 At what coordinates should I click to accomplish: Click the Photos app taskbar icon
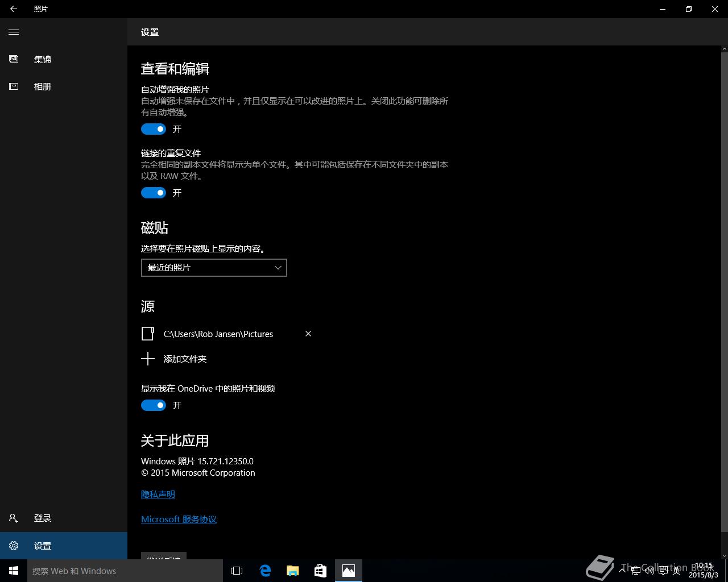click(349, 571)
